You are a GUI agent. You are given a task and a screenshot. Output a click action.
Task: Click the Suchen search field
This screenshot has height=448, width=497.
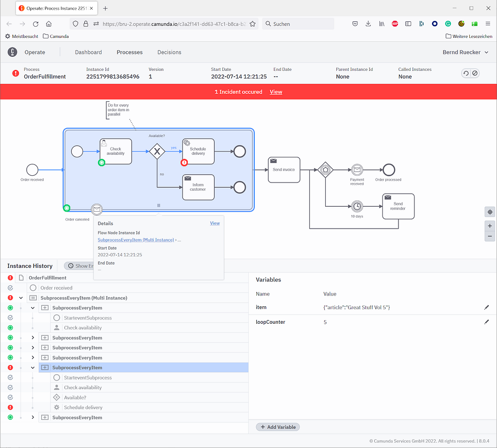(x=298, y=24)
